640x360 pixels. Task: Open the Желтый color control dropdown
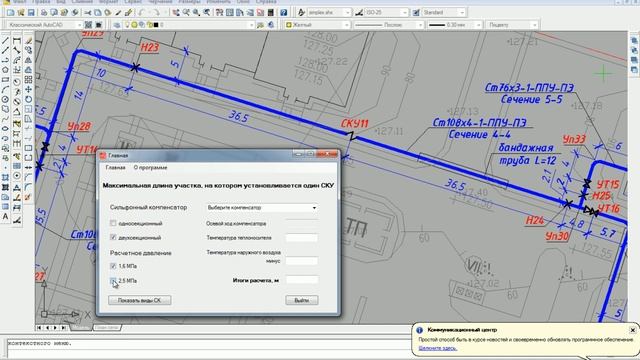click(x=318, y=25)
